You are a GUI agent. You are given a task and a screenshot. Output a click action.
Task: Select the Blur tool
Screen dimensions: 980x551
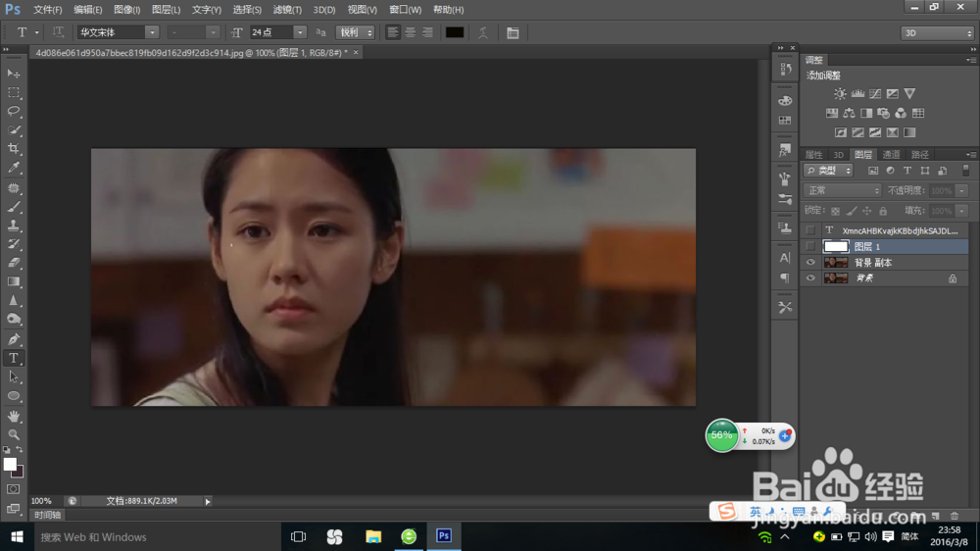14,301
